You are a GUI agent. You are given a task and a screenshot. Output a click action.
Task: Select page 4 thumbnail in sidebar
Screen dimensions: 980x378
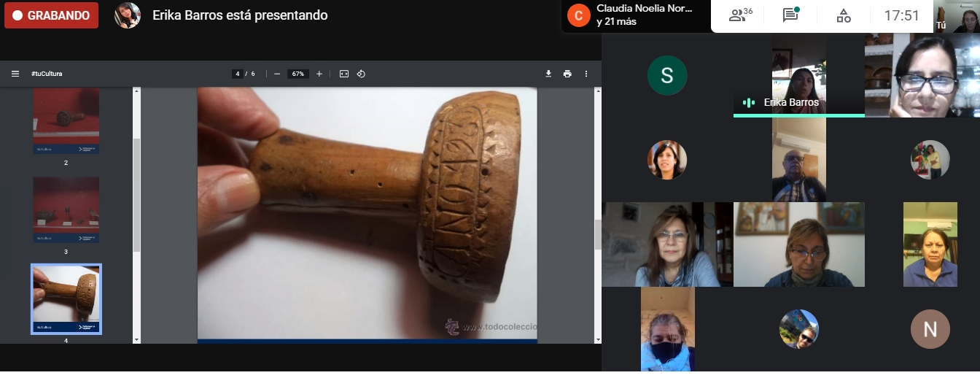click(66, 298)
